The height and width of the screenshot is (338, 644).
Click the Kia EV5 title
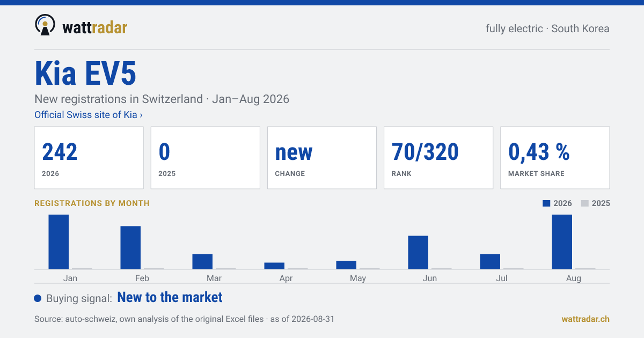85,74
